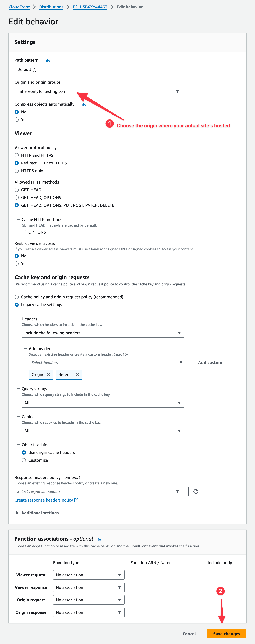
Task: Open the origin and origin groups dropdown
Action: [98, 91]
